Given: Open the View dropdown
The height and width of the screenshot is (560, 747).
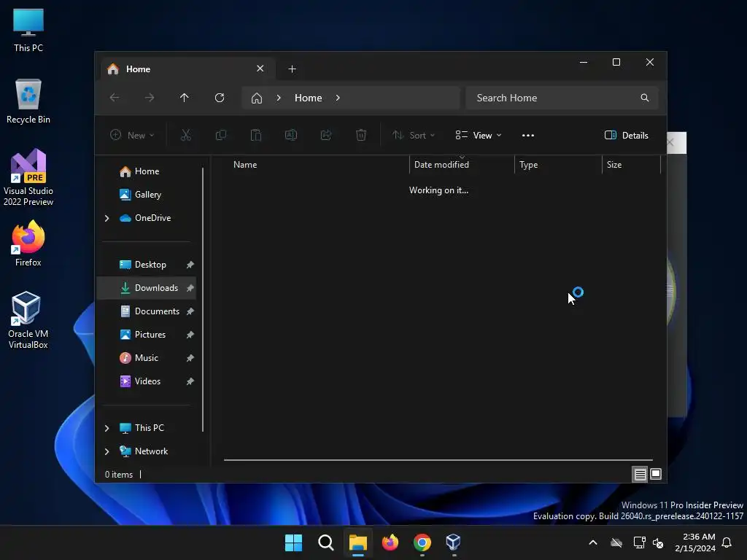Looking at the screenshot, I should click(x=479, y=135).
